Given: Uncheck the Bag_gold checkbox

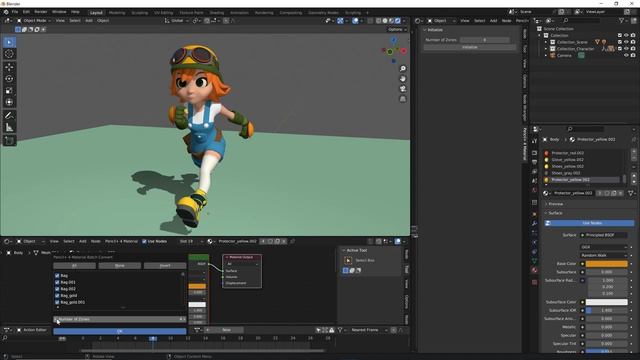Looking at the screenshot, I should pyautogui.click(x=57, y=296).
